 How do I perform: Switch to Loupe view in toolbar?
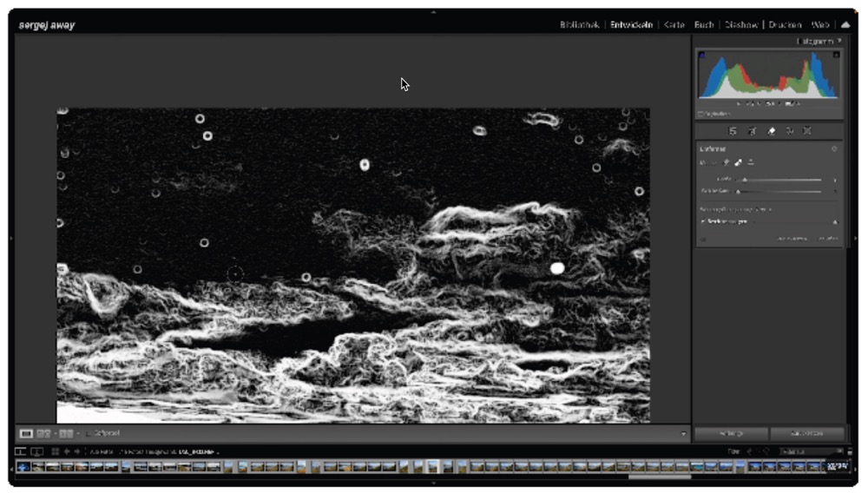point(26,434)
